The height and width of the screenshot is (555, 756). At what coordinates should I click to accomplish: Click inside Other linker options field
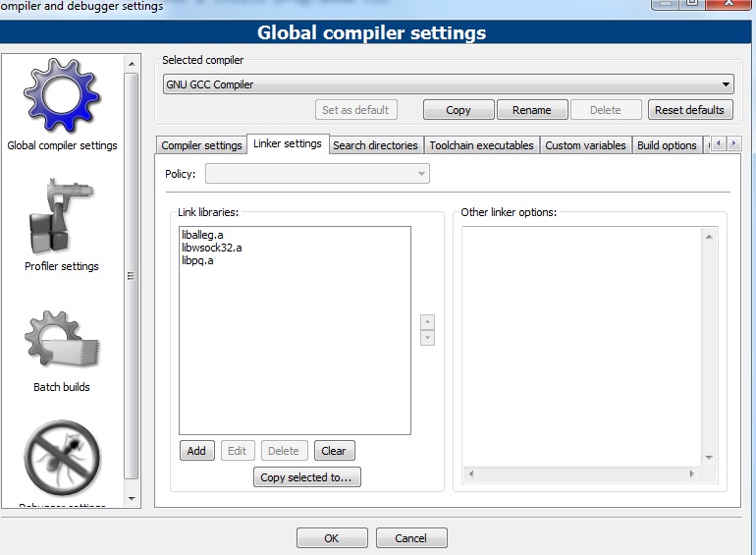581,344
